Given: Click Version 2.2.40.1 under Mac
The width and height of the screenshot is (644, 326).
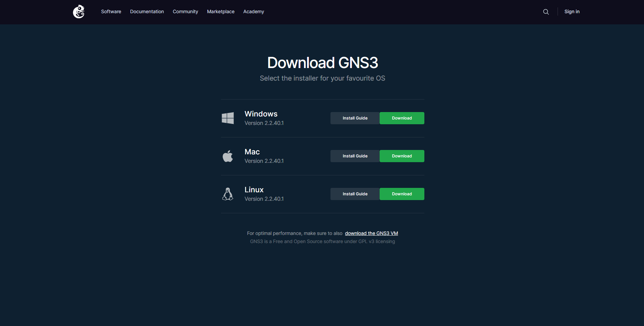Looking at the screenshot, I should pos(264,161).
